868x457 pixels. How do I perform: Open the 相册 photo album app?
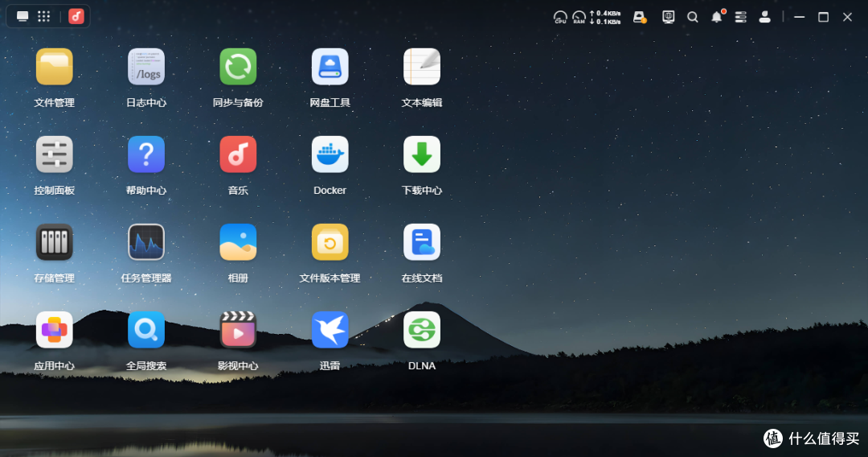(238, 242)
